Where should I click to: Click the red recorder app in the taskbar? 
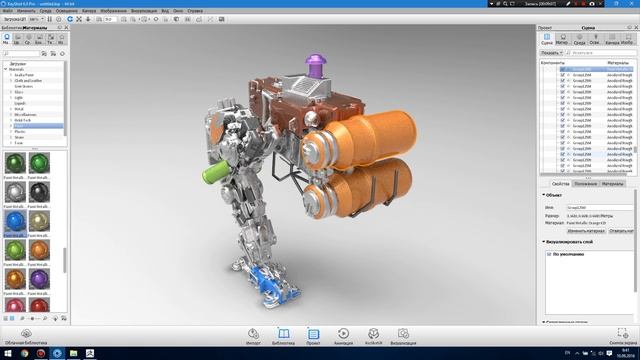[41, 353]
